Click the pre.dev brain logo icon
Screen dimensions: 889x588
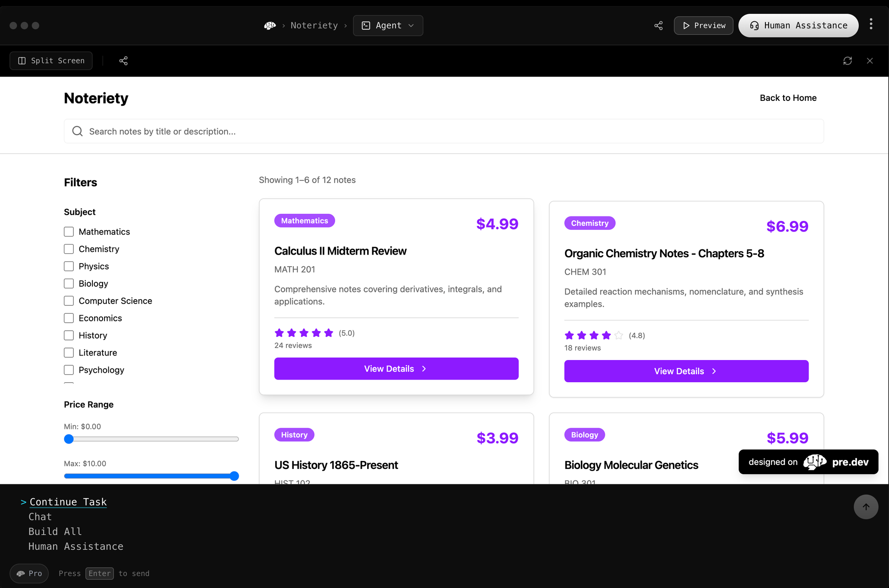click(x=270, y=26)
